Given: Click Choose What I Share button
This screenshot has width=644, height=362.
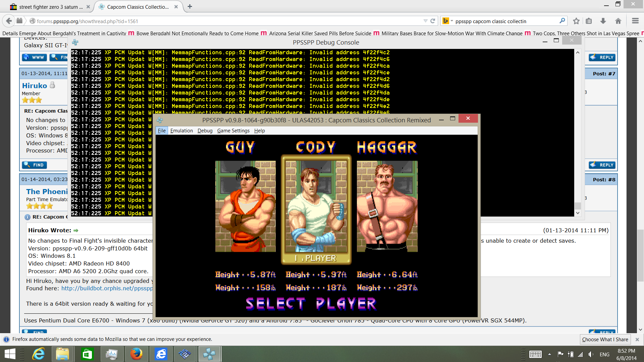Looking at the screenshot, I should [605, 339].
